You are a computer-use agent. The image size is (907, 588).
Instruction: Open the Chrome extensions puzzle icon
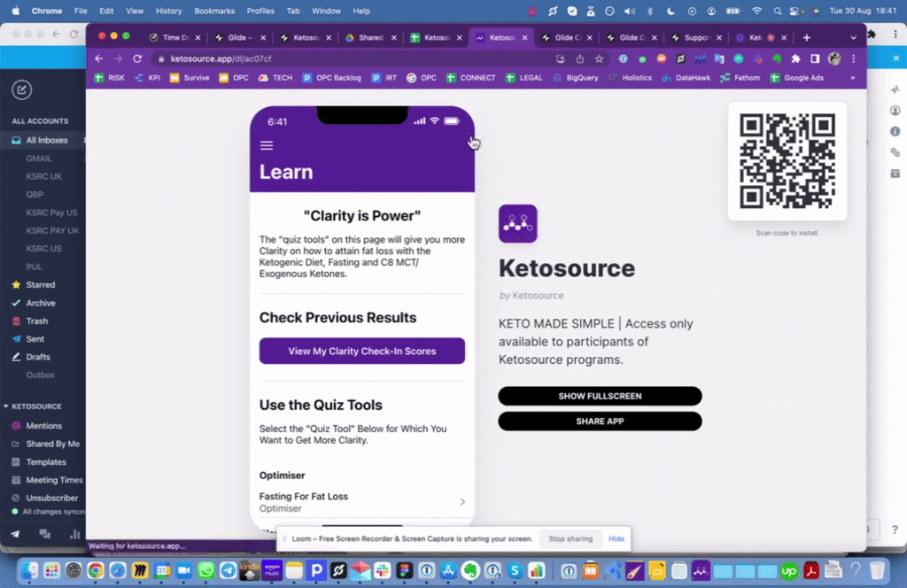(796, 58)
